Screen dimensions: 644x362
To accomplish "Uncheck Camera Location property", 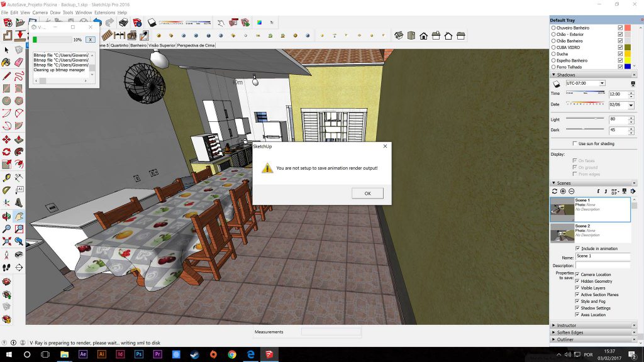I will tap(577, 274).
